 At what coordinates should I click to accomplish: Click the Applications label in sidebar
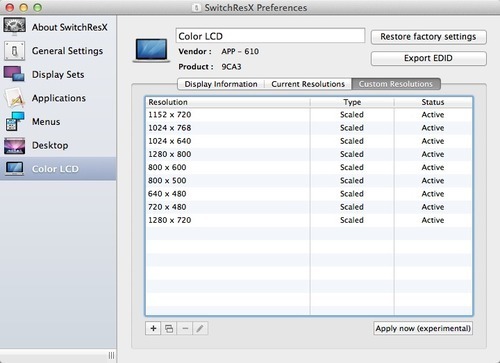[59, 98]
